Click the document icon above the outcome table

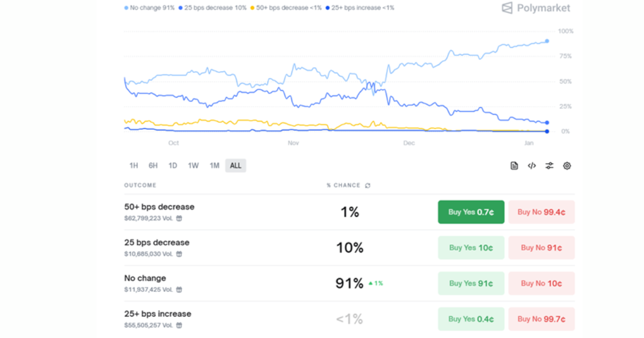[x=514, y=166]
